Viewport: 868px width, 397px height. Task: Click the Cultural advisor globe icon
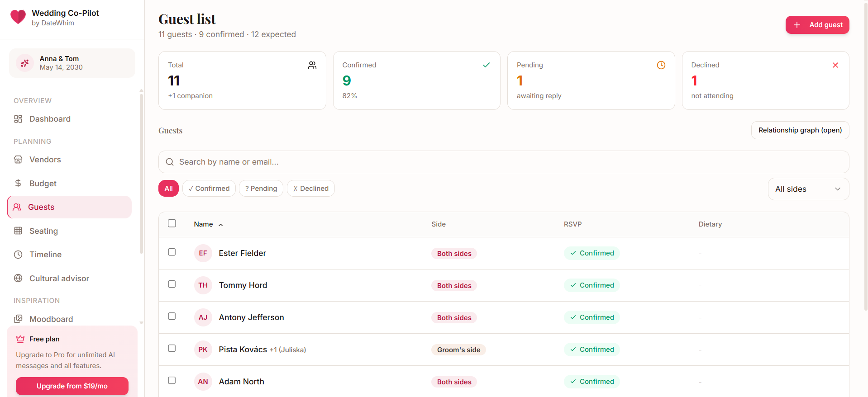click(x=18, y=279)
